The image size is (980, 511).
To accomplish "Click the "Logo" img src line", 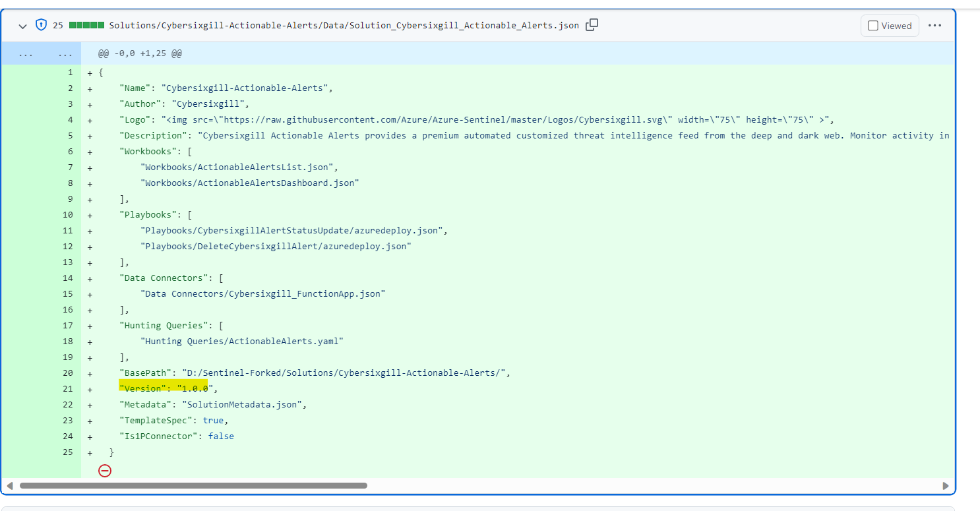I will click(477, 120).
